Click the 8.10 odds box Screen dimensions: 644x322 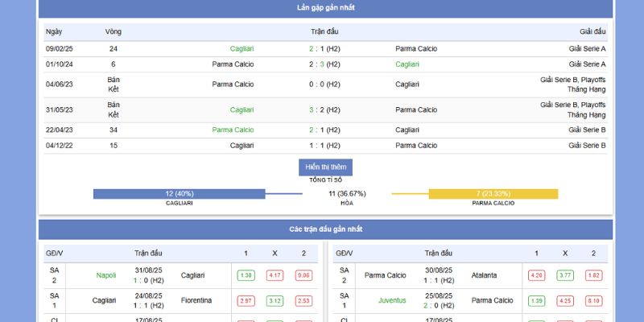coord(594,301)
